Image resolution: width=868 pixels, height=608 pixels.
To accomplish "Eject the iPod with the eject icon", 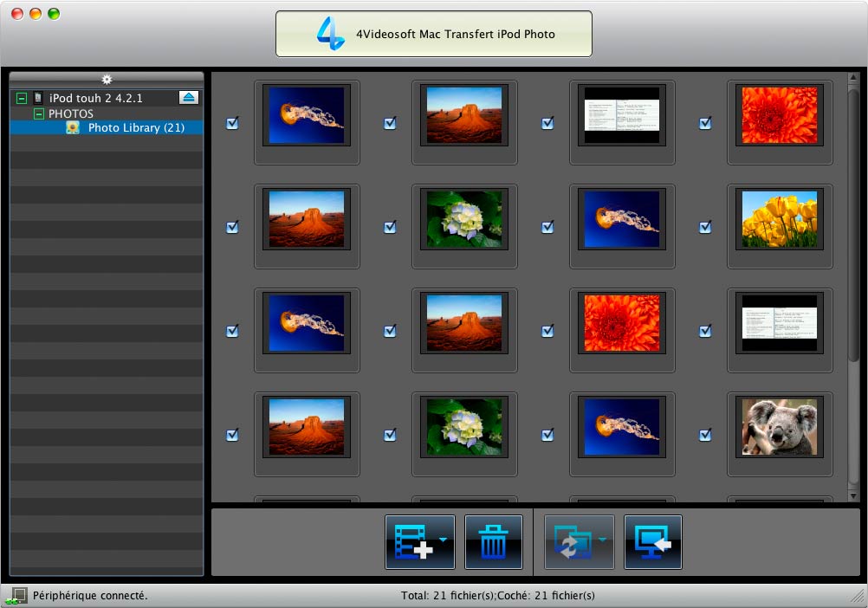I will coord(189,98).
